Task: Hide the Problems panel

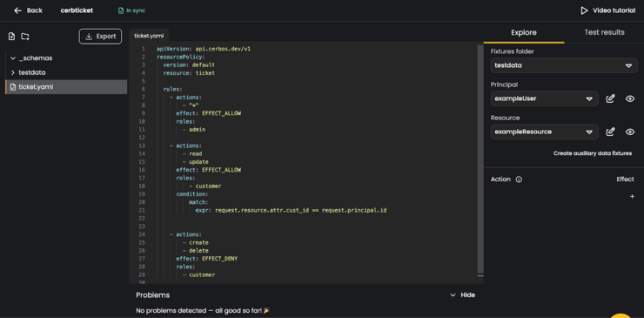Action: [x=462, y=295]
